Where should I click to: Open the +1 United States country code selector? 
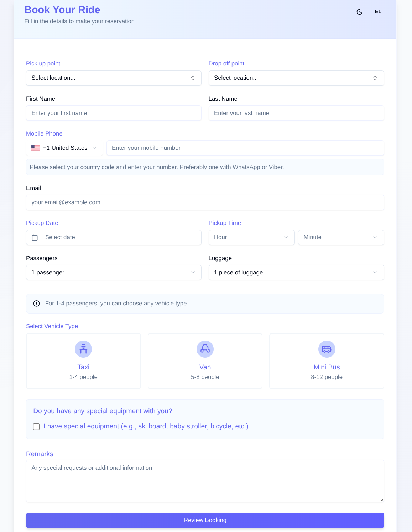tap(64, 148)
